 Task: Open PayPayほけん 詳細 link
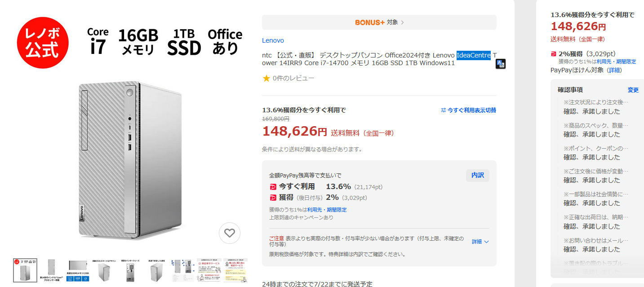(615, 70)
